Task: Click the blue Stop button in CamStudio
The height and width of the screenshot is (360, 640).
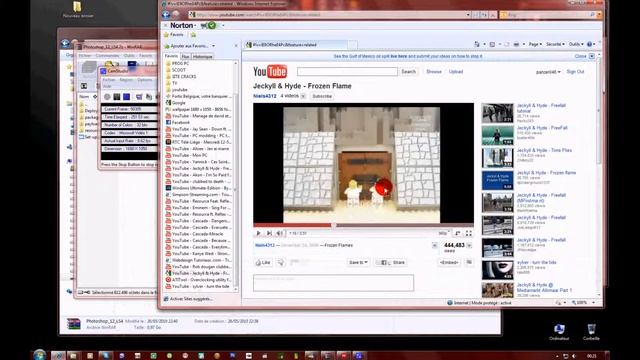Action: point(127,97)
